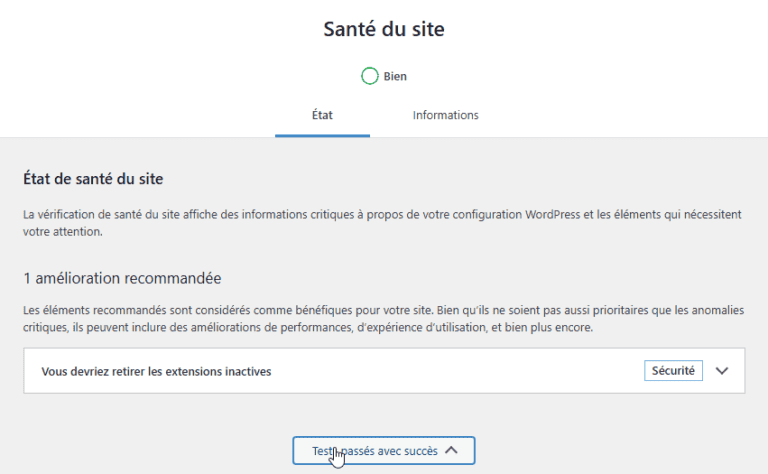The height and width of the screenshot is (474, 768).
Task: Collapse passed tests using the up chevron
Action: coord(452,451)
